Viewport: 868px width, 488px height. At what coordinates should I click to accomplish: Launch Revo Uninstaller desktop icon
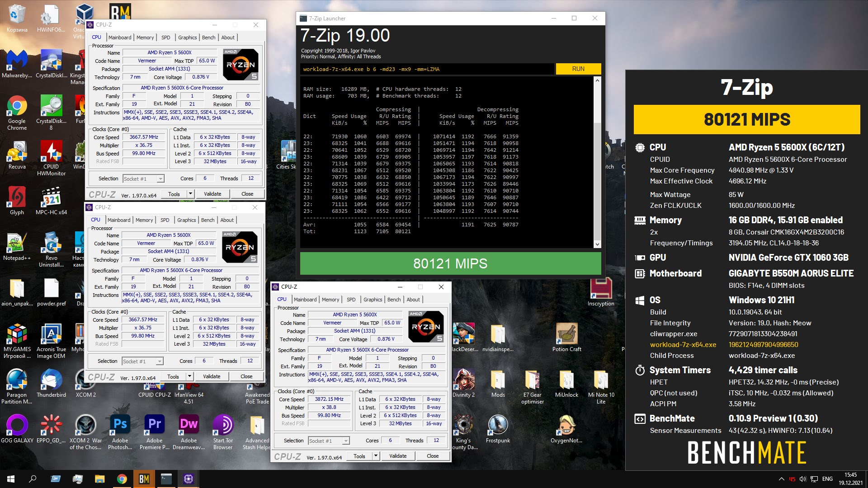click(51, 249)
